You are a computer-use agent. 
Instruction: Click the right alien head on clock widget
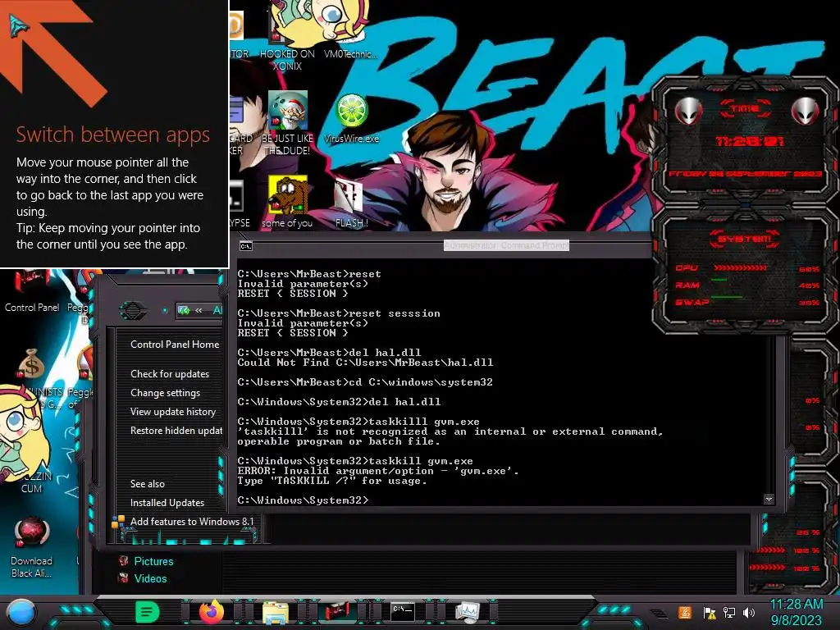click(806, 111)
